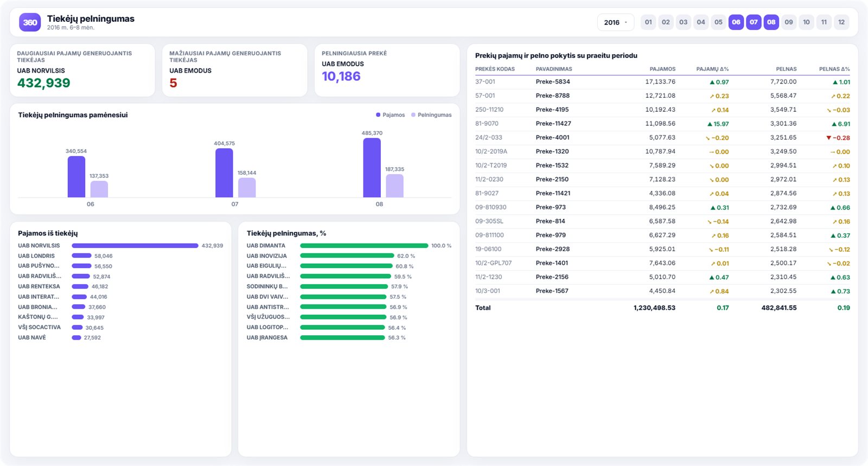This screenshot has height=466, width=868.
Task: Sort by PELNAS Δ% column header
Action: coord(834,69)
